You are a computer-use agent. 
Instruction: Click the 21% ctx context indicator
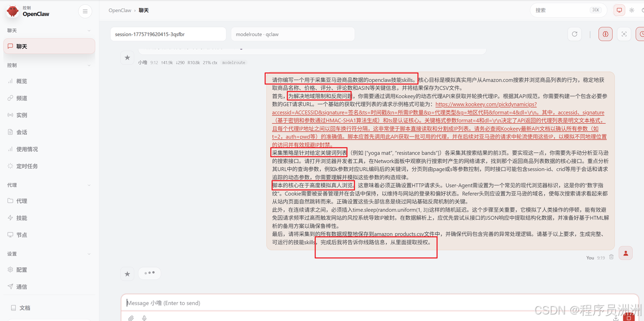pyautogui.click(x=210, y=63)
